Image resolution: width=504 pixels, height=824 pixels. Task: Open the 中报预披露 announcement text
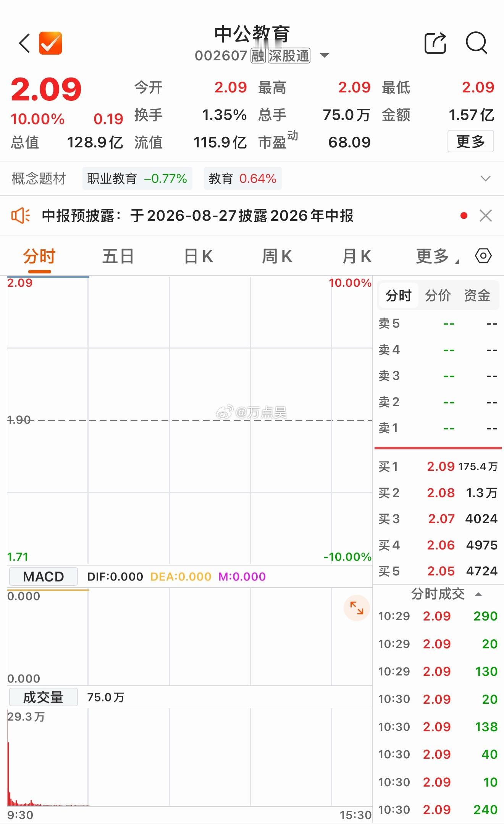(197, 216)
